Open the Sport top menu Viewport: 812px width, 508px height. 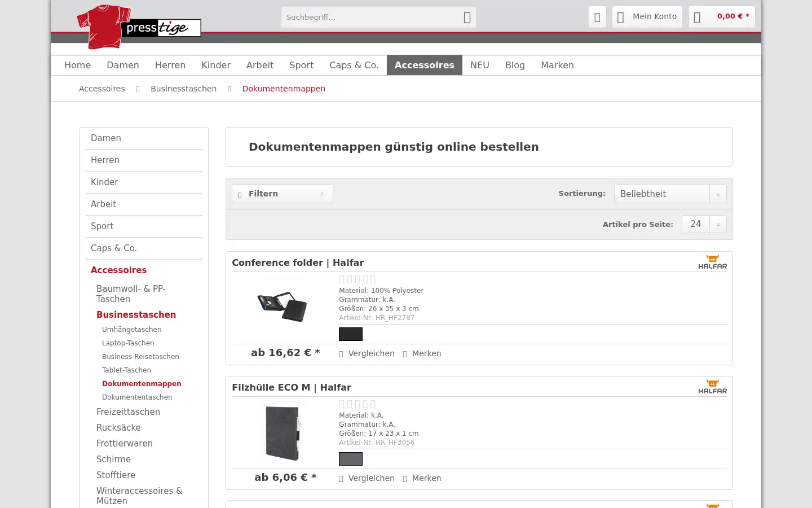tap(302, 65)
